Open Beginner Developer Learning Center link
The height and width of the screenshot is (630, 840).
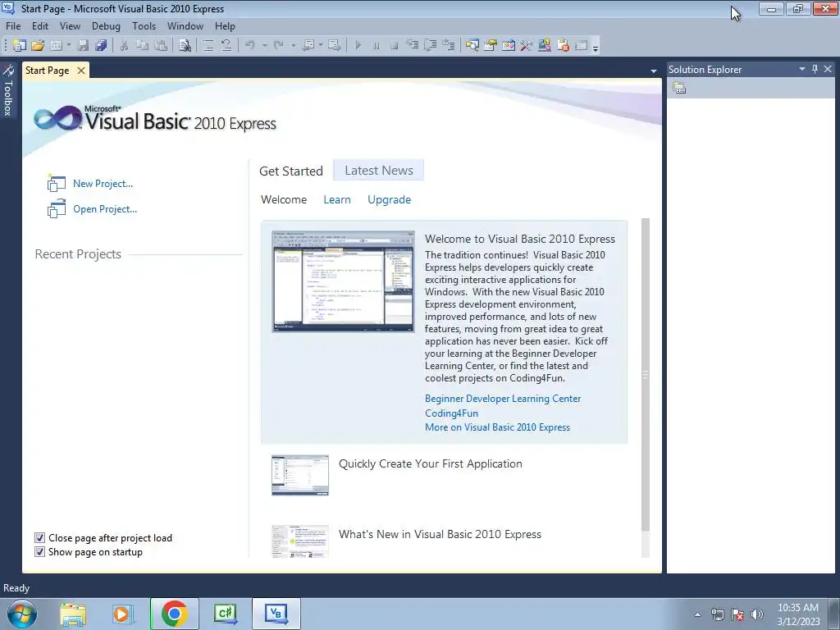tap(503, 399)
